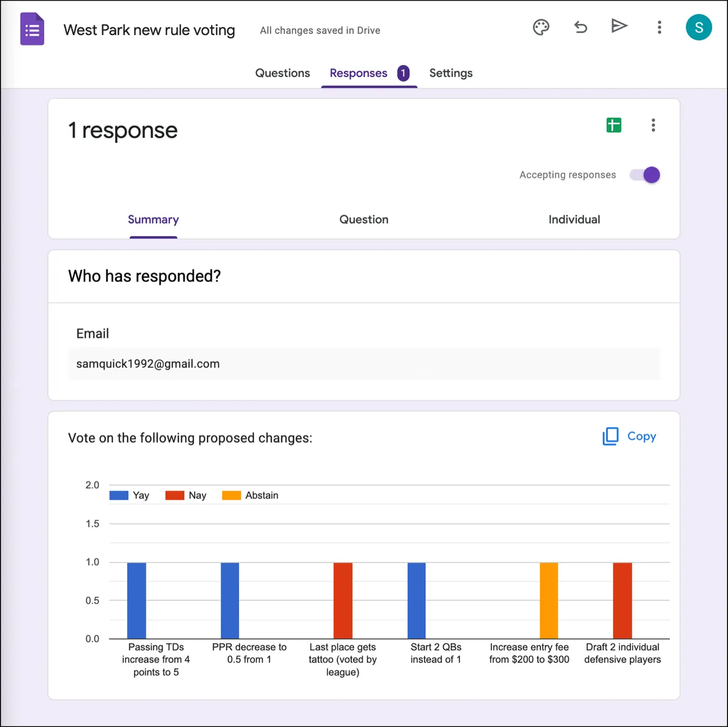The image size is (728, 727).
Task: Click the undo arrow icon
Action: tap(581, 27)
